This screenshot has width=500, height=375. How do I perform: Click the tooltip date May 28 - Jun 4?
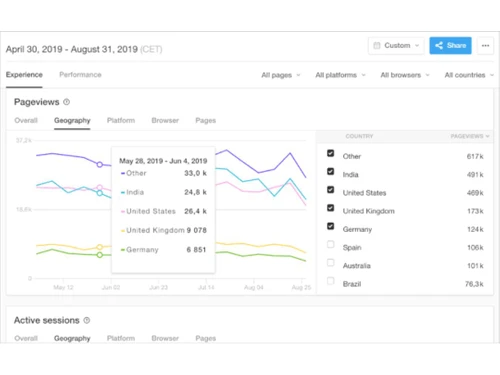point(163,161)
